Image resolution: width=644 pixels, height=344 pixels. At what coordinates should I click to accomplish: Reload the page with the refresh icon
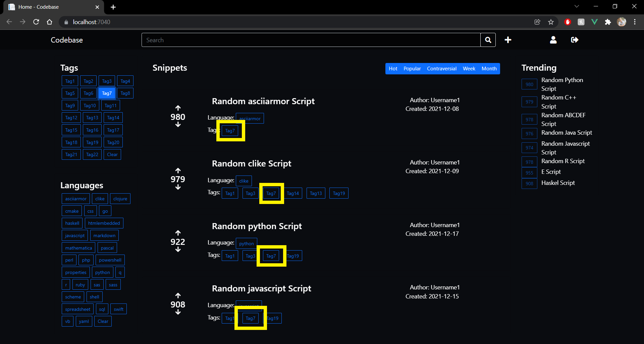point(36,22)
